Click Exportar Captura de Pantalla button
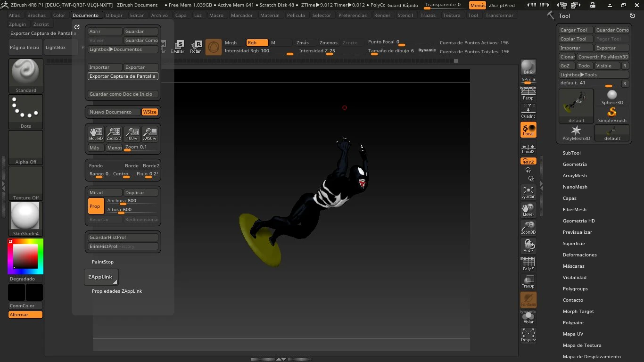Viewport: 644px width, 362px height. tap(123, 76)
